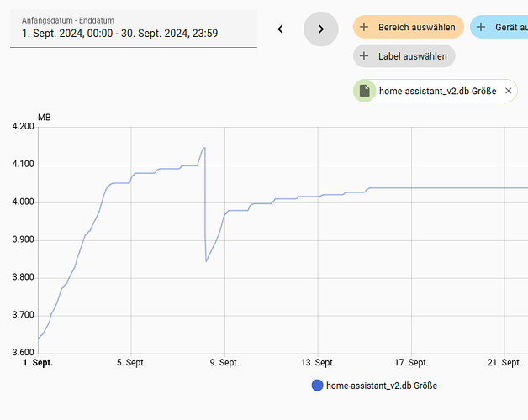Click the blue legend color dot

(317, 386)
